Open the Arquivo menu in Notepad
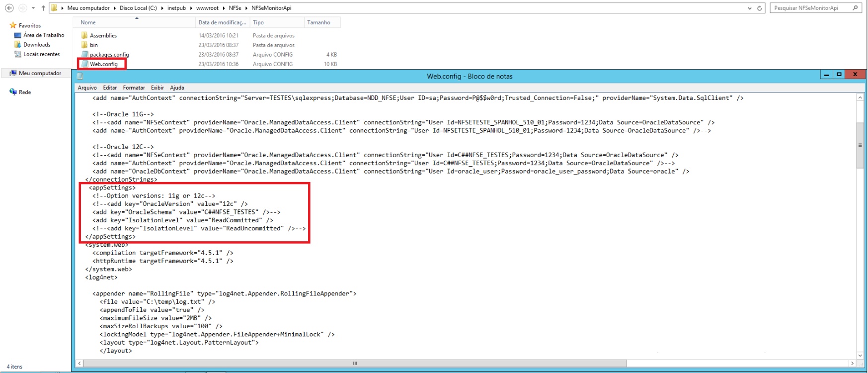868x373 pixels. [x=87, y=88]
